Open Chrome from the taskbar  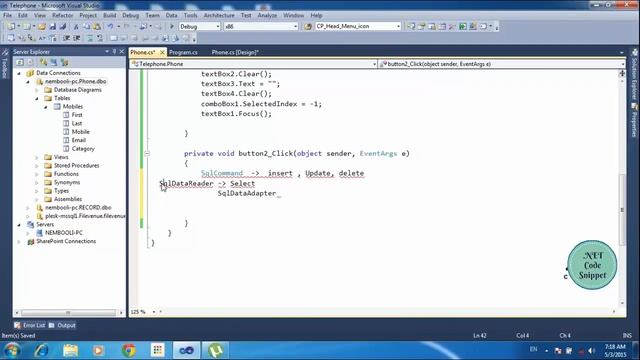click(x=129, y=350)
